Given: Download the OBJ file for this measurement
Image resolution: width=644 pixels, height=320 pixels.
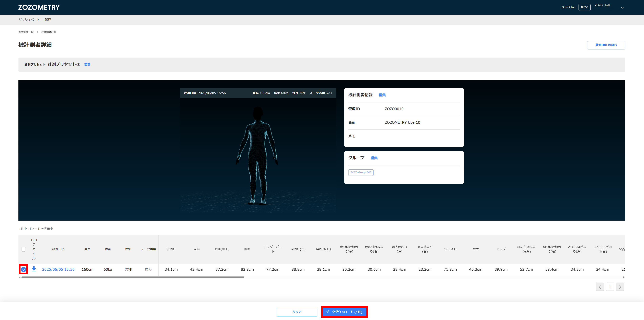Looking at the screenshot, I should [x=34, y=269].
